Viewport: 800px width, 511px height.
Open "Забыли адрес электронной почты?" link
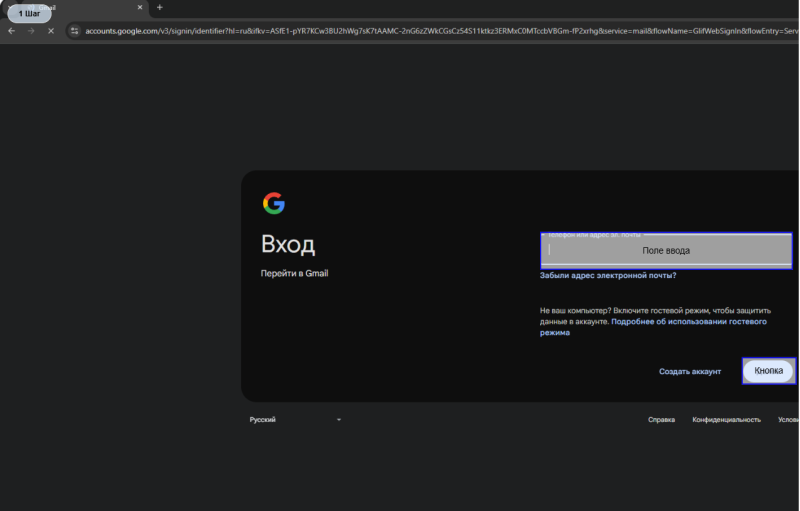[608, 275]
